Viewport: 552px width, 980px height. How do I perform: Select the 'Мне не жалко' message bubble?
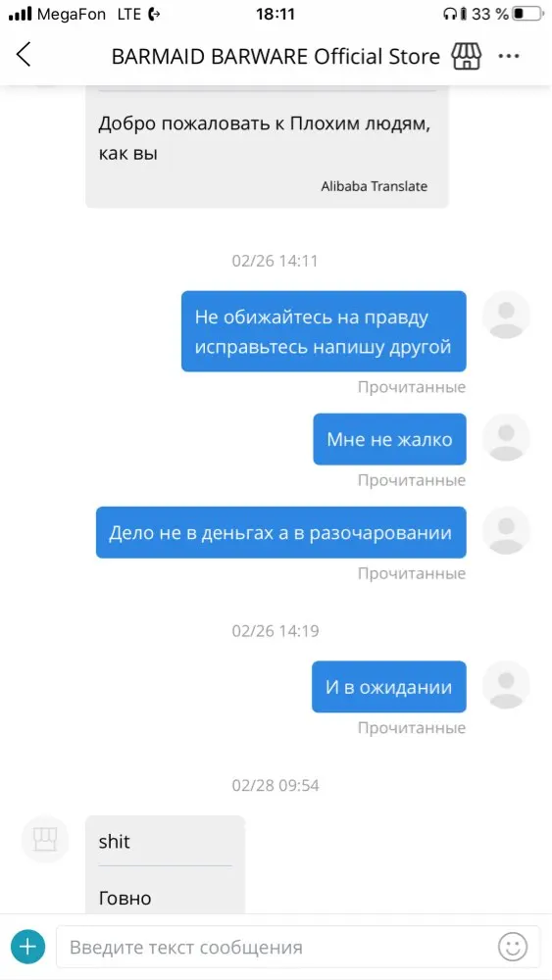click(389, 439)
